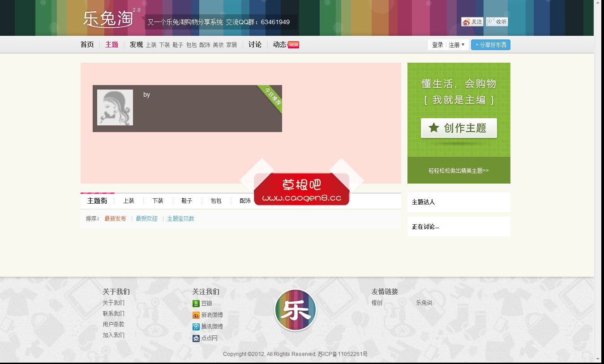This screenshot has width=604, height=364.
Task: Click the user avatar thumbnail in the featured post
Action: point(115,107)
